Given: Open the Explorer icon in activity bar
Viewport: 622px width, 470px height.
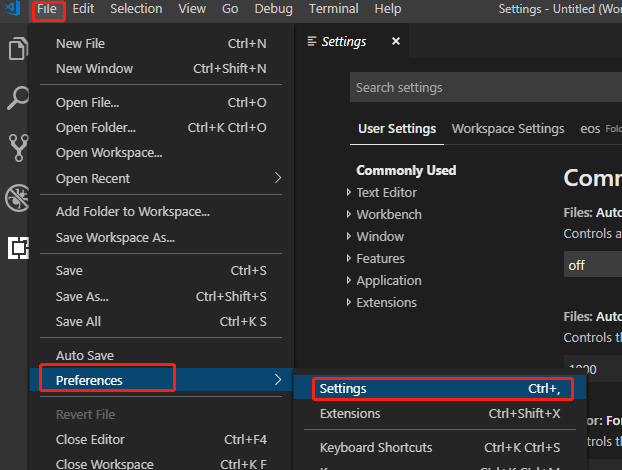Looking at the screenshot, I should [18, 49].
